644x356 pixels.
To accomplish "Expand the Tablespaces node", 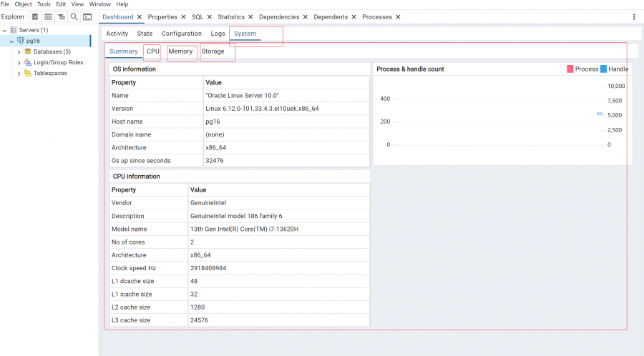I will tap(19, 74).
